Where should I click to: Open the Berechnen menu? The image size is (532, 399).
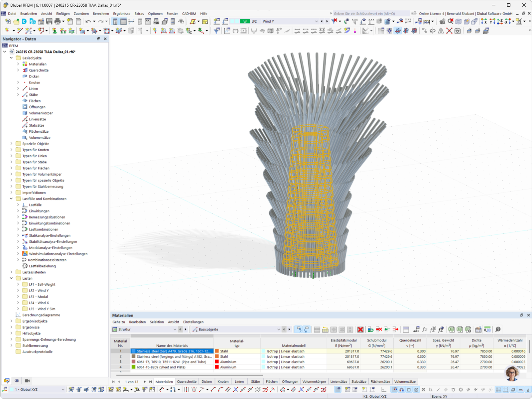[101, 14]
